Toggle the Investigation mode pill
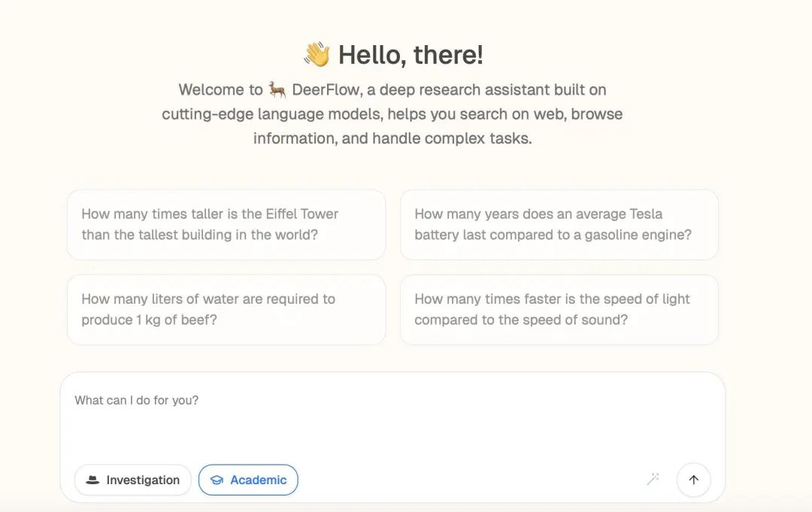Image resolution: width=812 pixels, height=512 pixels. coord(132,480)
